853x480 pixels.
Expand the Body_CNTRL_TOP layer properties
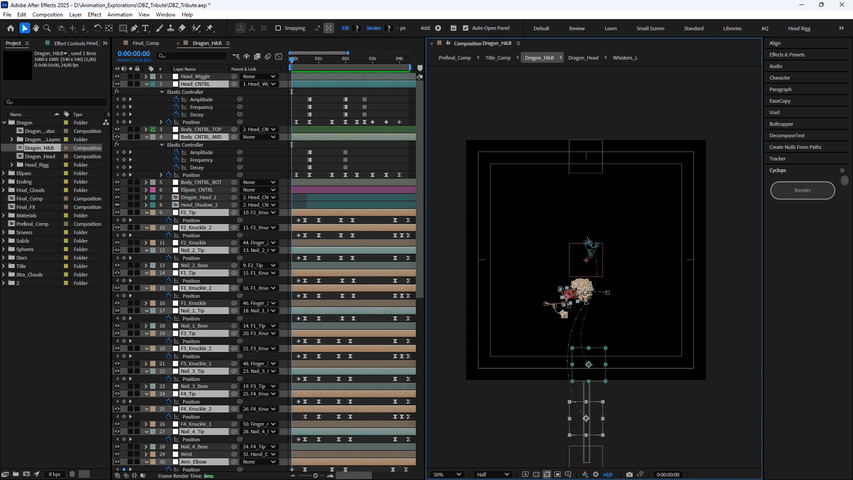click(x=146, y=130)
